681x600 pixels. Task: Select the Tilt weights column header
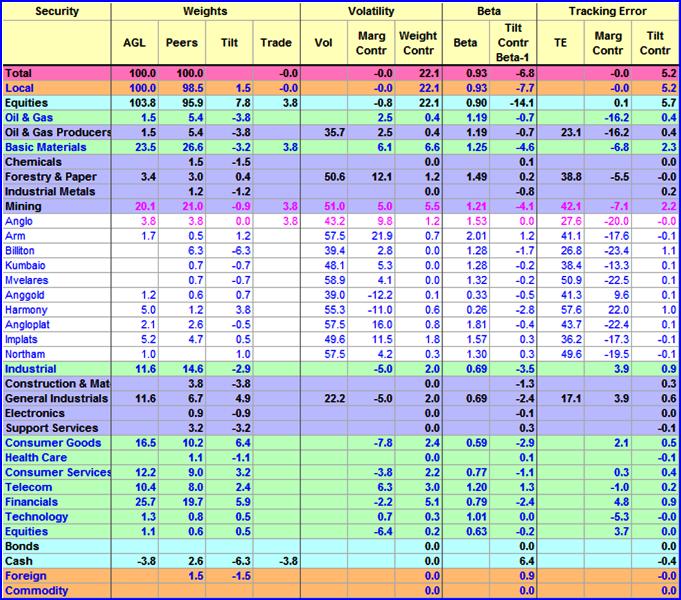(229, 43)
